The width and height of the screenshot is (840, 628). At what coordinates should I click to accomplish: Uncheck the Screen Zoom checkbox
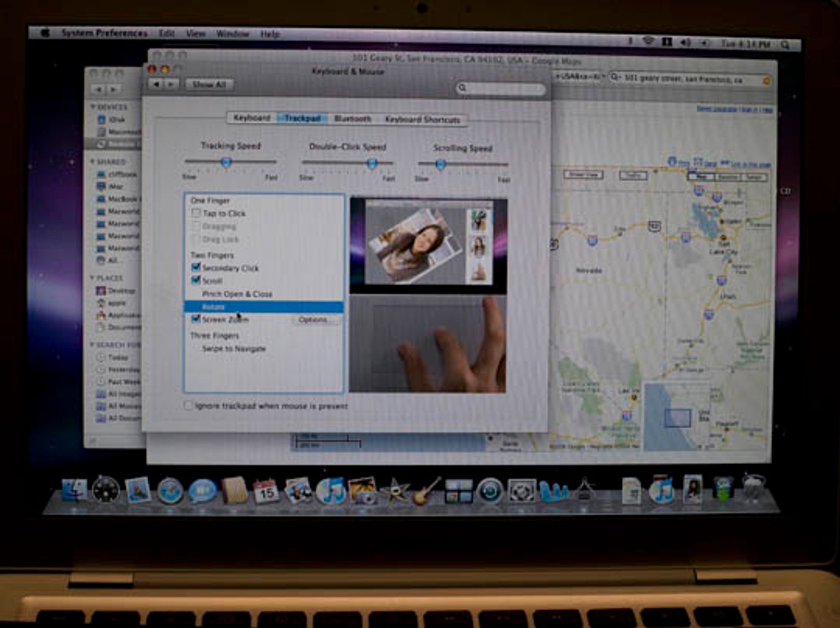[x=196, y=319]
